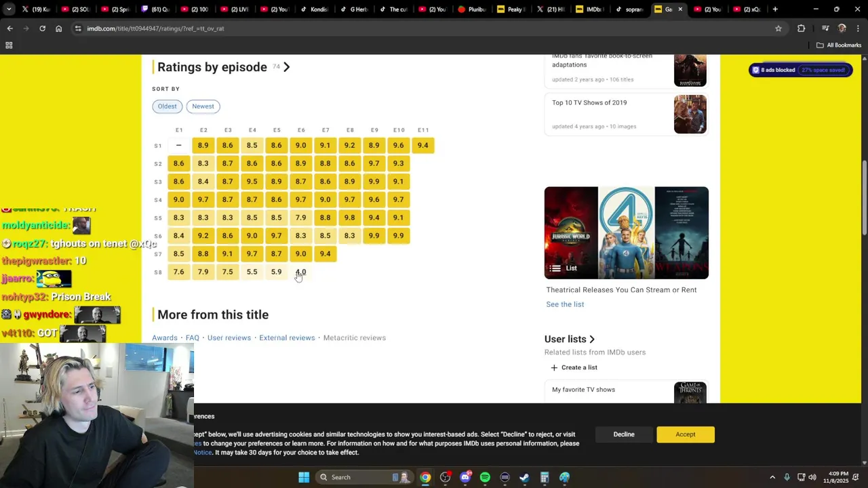Open Steam from the taskbar
Screen dimensions: 868x488
tap(524, 477)
